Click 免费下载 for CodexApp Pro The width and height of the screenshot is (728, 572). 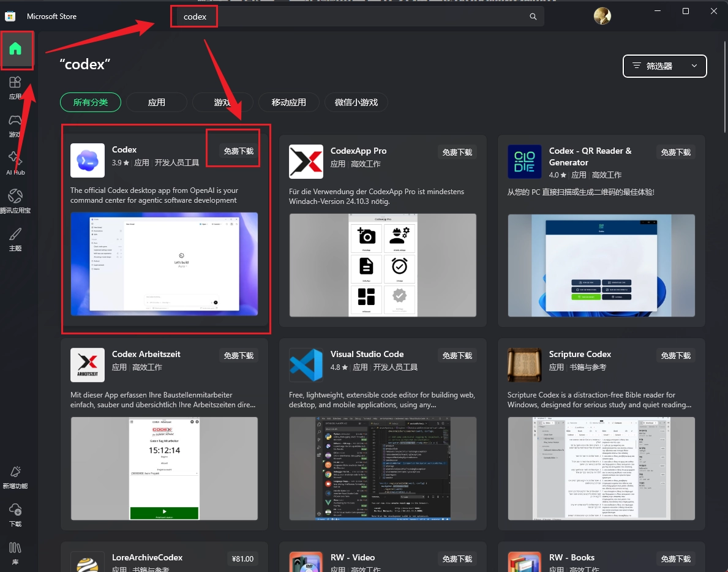[457, 152]
